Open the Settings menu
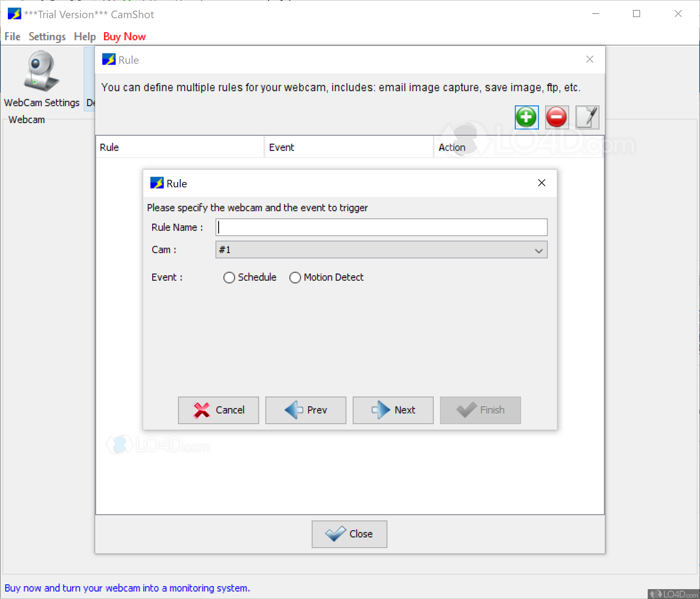 (x=47, y=36)
